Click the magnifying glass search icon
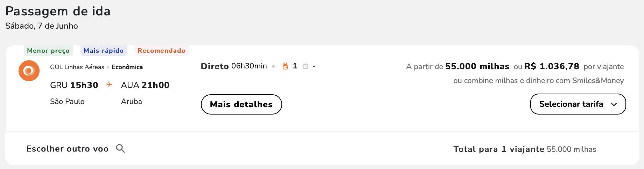The image size is (644, 169). tap(120, 149)
